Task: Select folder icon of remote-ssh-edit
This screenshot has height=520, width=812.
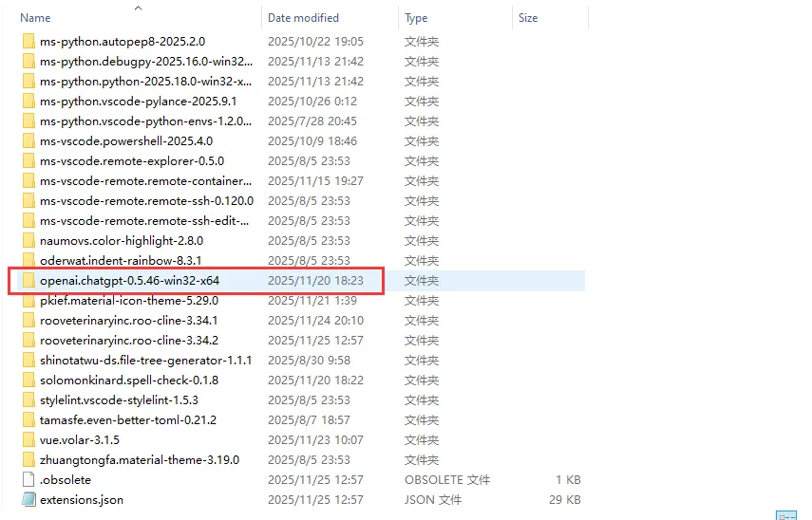Action: pos(29,220)
